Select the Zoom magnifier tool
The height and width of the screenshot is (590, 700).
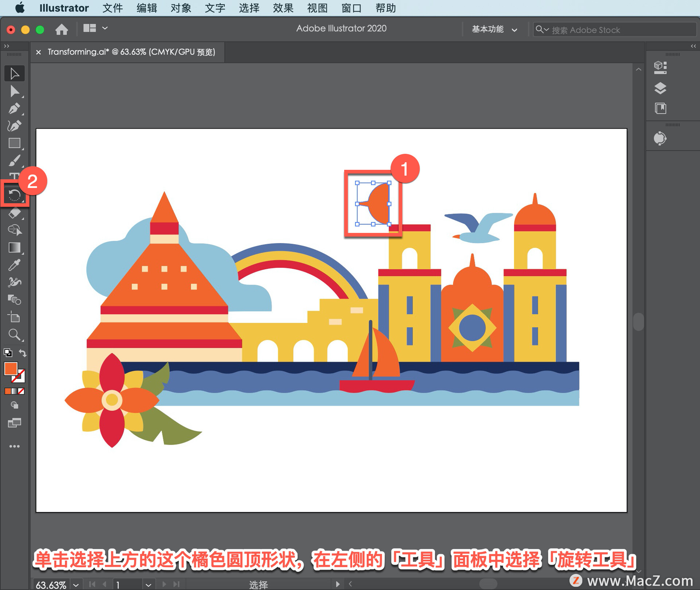pyautogui.click(x=14, y=334)
